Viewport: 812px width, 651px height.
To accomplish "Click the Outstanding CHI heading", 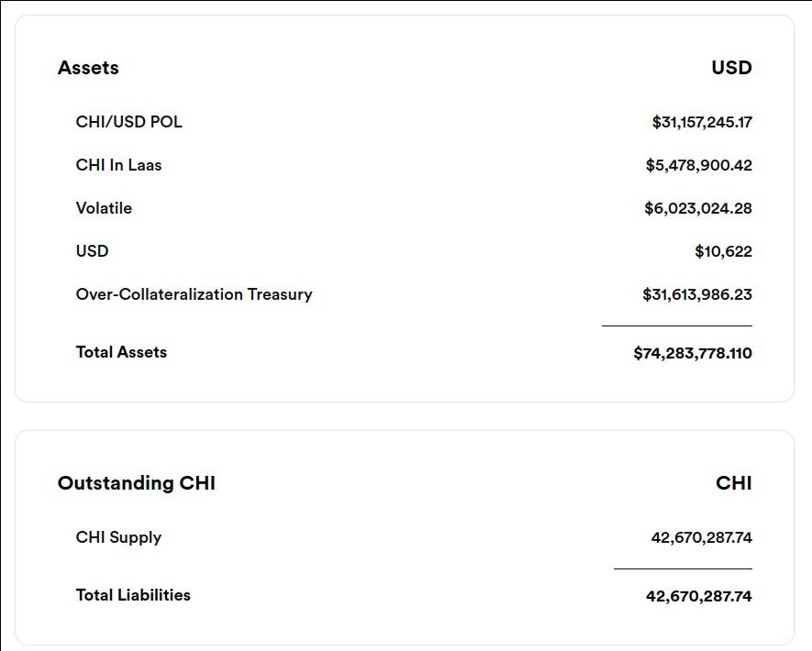I will point(136,483).
